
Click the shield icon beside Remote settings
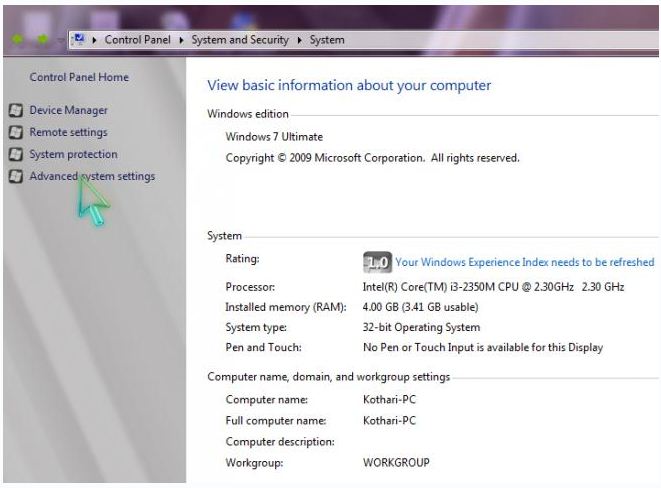(16, 132)
